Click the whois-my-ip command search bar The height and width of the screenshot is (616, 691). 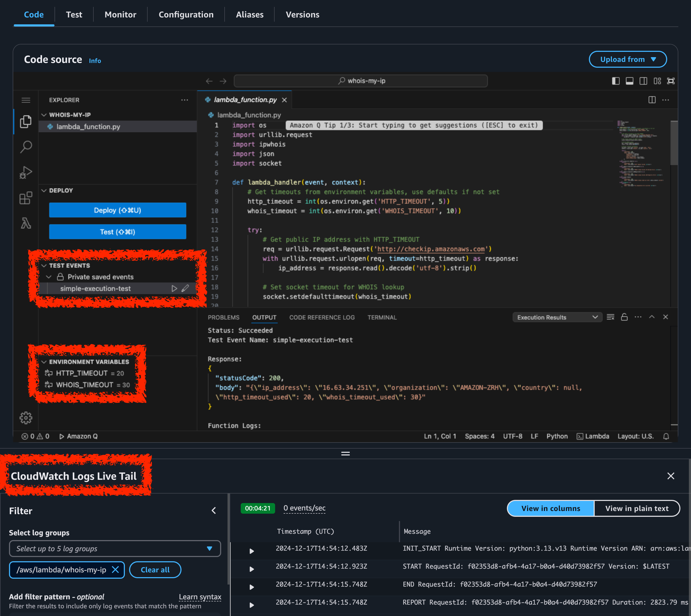[360, 81]
